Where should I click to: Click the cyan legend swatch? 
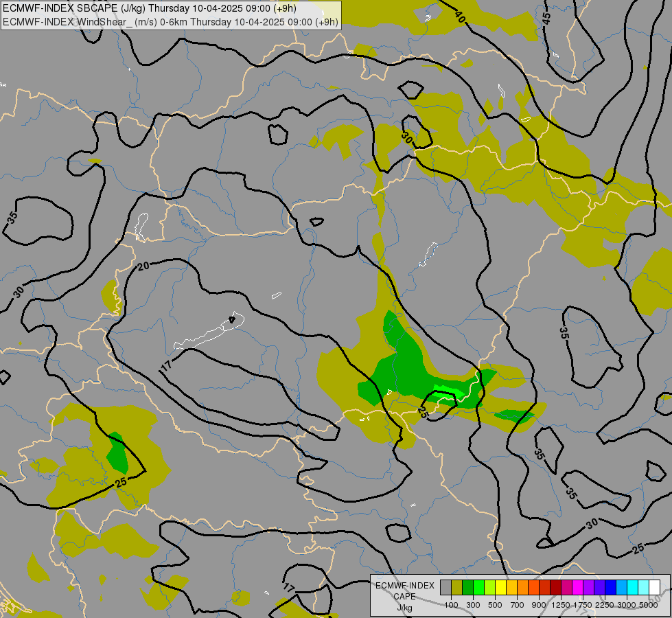(633, 588)
